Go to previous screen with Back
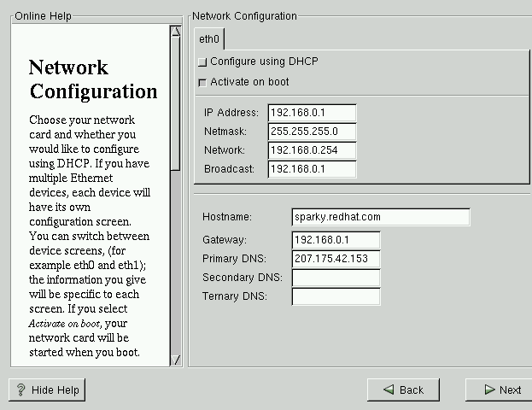532x410 pixels. tap(403, 389)
